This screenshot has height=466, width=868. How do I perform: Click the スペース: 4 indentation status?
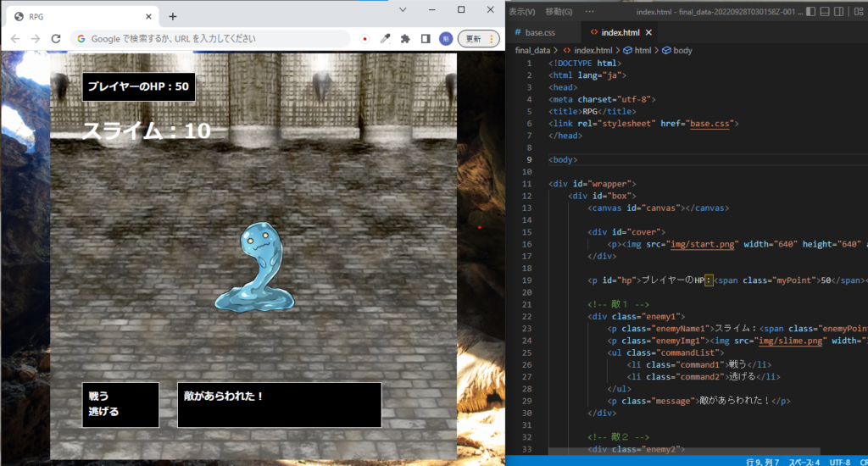[x=804, y=462]
